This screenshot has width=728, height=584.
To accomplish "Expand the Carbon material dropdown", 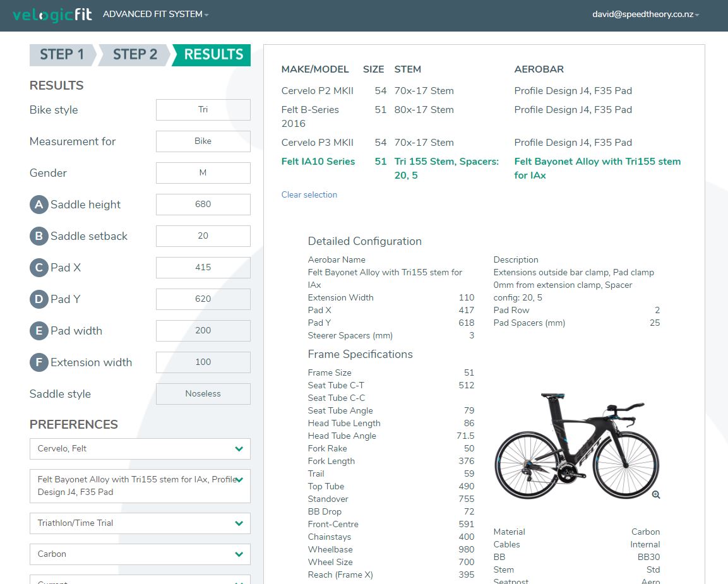I will click(x=140, y=554).
